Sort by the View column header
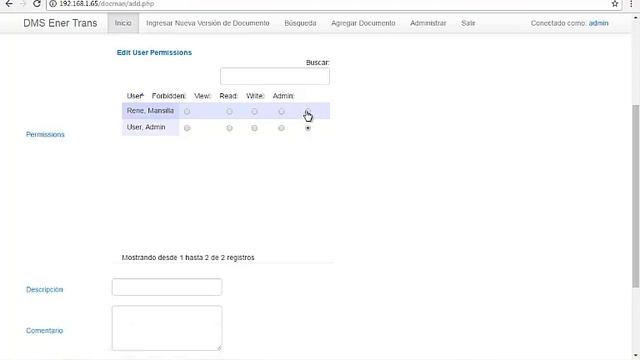640x360 pixels. pyautogui.click(x=202, y=96)
